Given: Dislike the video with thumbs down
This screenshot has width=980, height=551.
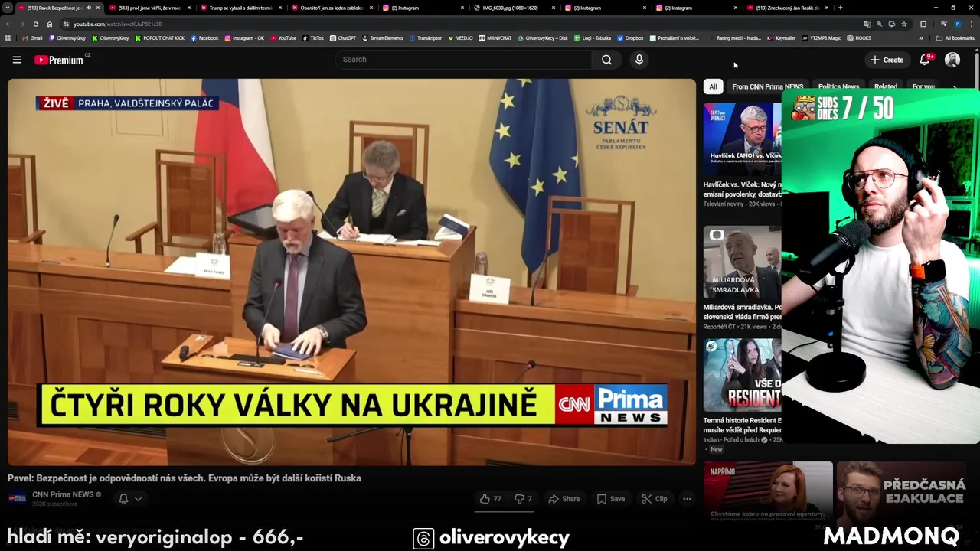Looking at the screenshot, I should click(524, 499).
